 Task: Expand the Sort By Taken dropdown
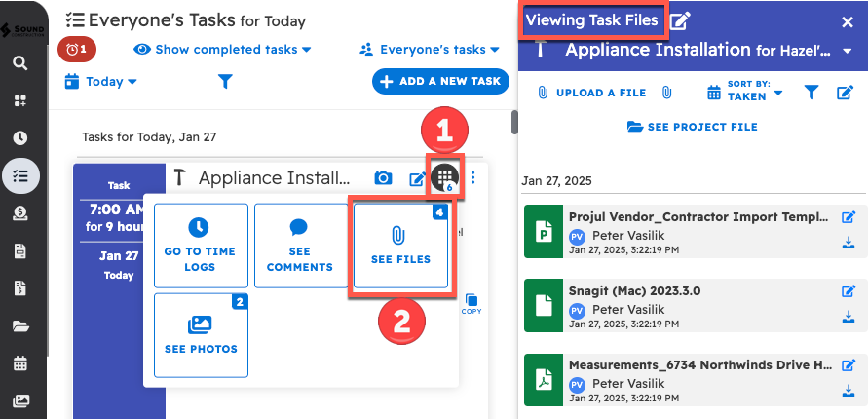745,93
